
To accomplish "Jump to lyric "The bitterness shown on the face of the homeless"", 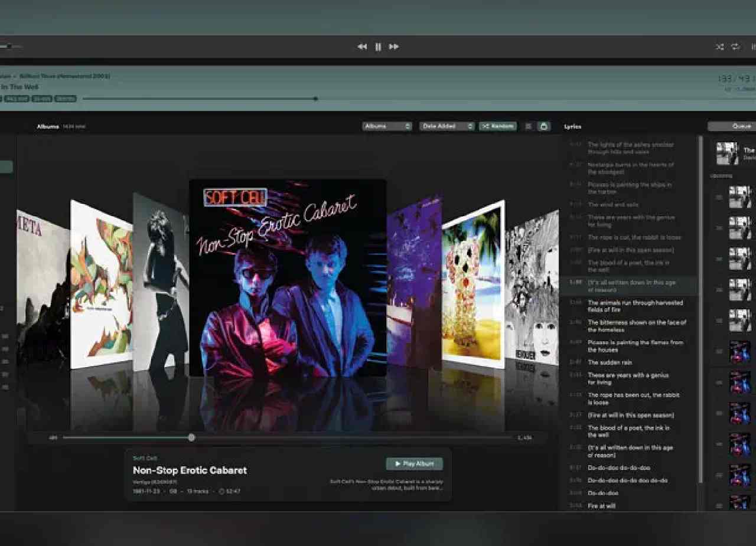I will tap(637, 326).
